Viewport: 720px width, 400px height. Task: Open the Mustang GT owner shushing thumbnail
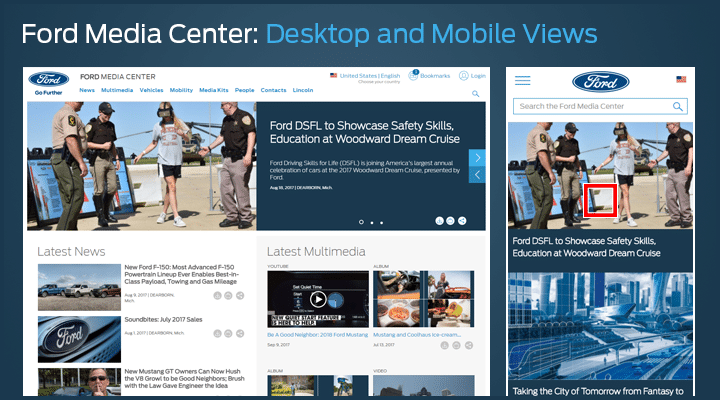click(x=79, y=382)
